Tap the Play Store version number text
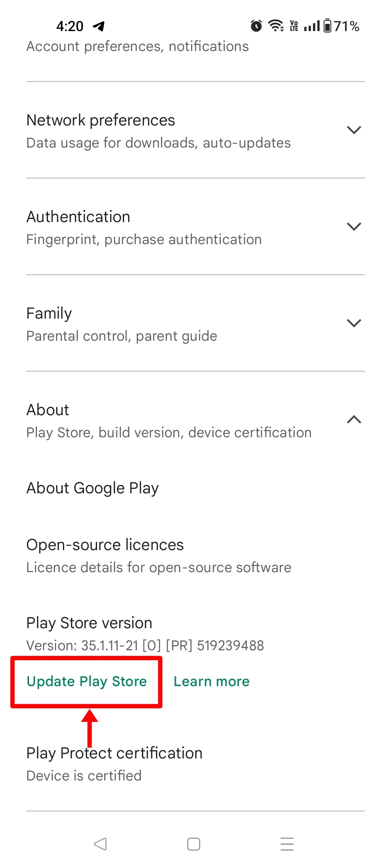391x868 pixels. 145,646
